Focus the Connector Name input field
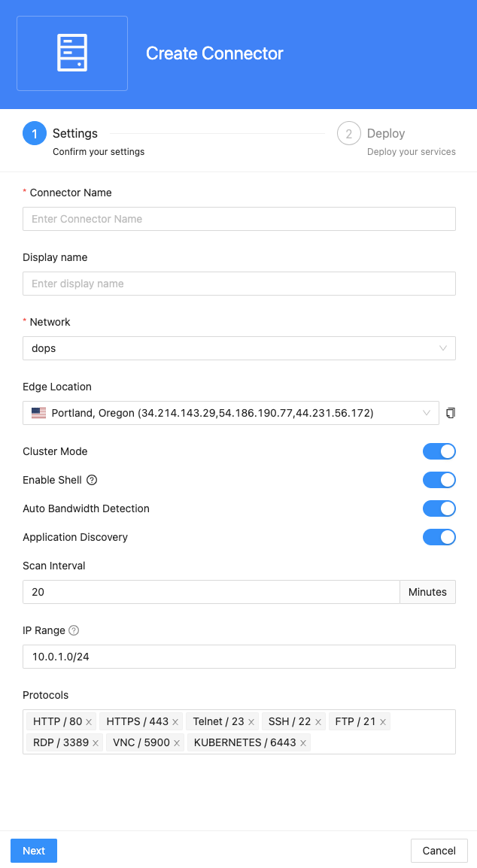 click(238, 219)
